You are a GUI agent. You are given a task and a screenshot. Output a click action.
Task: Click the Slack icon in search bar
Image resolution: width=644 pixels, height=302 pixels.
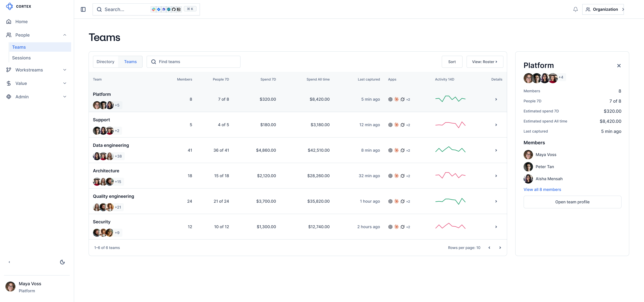click(x=154, y=9)
